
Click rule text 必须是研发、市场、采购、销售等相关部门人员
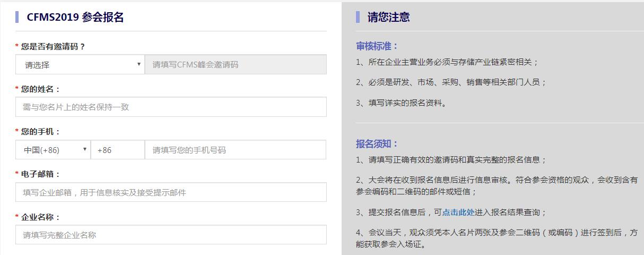tap(454, 82)
